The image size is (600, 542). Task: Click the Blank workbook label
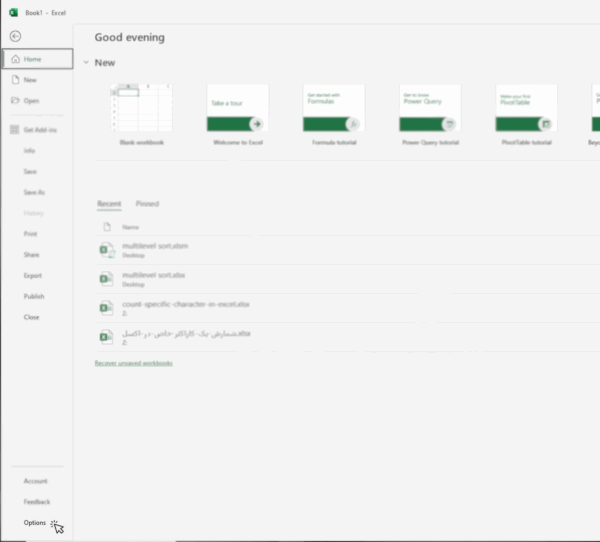[x=142, y=142]
